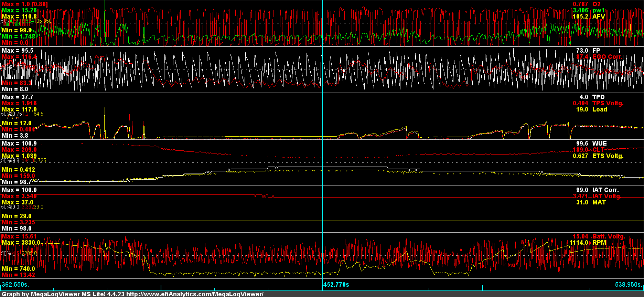The width and height of the screenshot is (644, 297).
Task: Click the end time 538.950s. label
Action: click(x=628, y=285)
